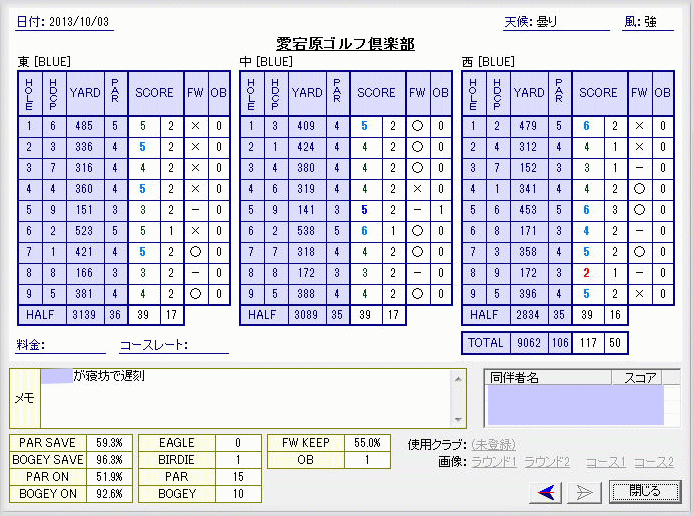694x516 pixels.
Task: Click the date field 2013/10/03
Action: (65, 22)
